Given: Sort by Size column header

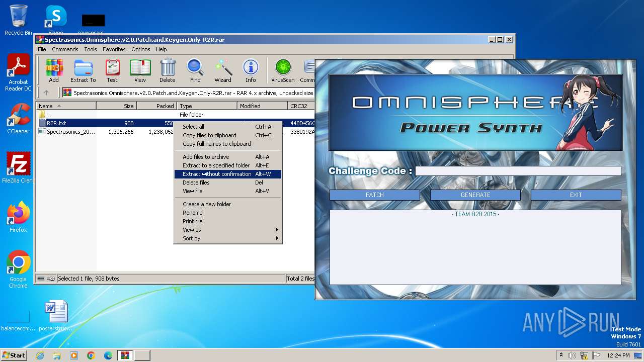Looking at the screenshot, I should pyautogui.click(x=116, y=106).
